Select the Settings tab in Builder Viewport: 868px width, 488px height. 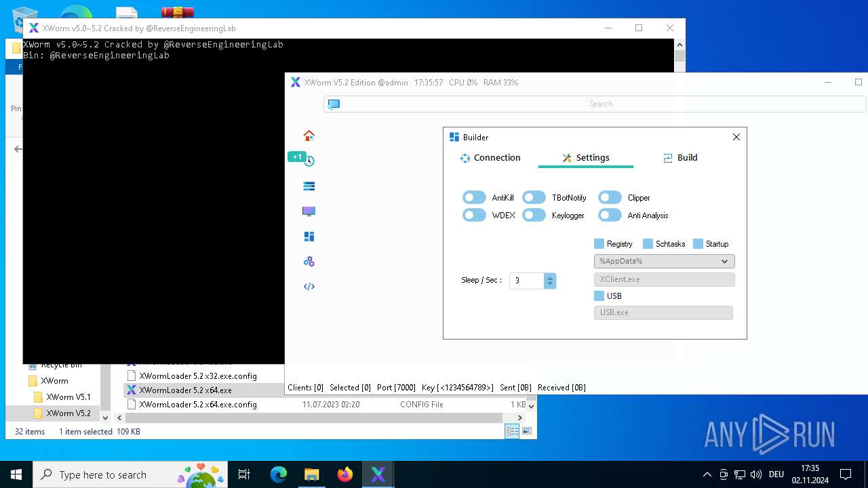pyautogui.click(x=586, y=158)
